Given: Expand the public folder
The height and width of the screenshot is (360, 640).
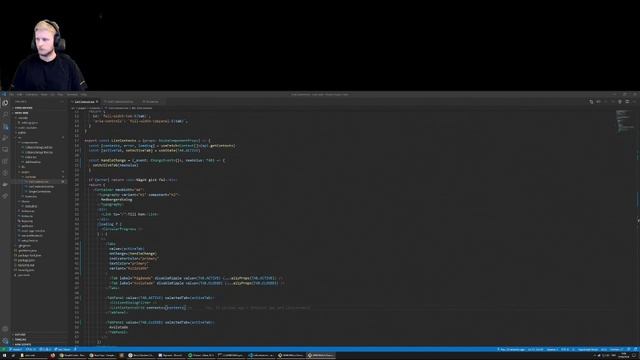Looking at the screenshot, I should (x=22, y=133).
